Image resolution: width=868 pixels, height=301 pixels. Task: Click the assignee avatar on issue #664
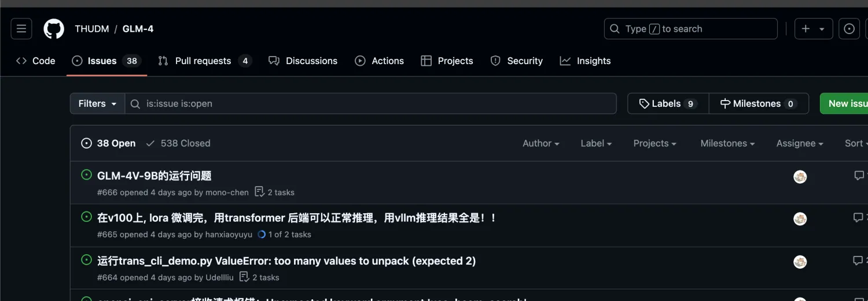point(800,262)
